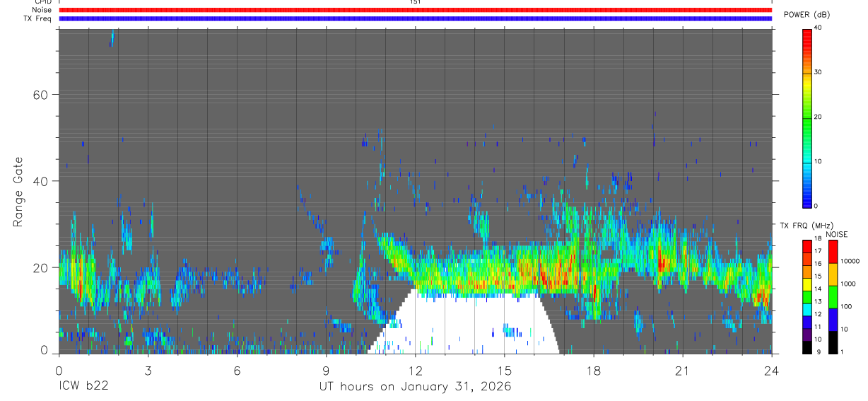Image resolution: width=868 pixels, height=401 pixels.
Task: Click the purple segment of the TX FRQ legend
Action: 807,335
